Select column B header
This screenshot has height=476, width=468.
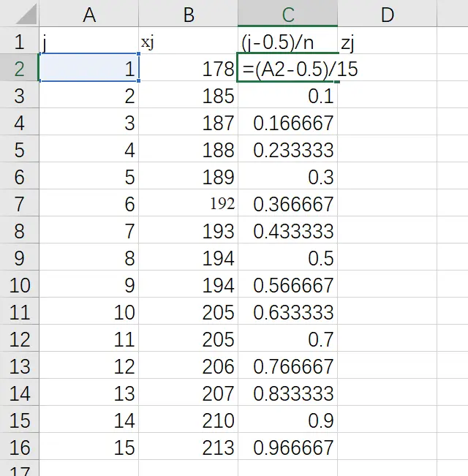(188, 13)
